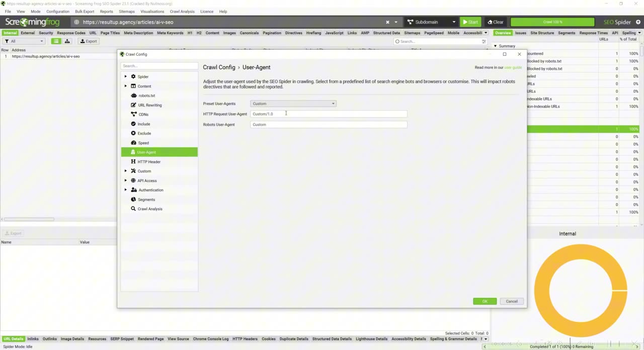Click the URL Rewriting edit icon
The width and height of the screenshot is (644, 350).
coord(133,105)
